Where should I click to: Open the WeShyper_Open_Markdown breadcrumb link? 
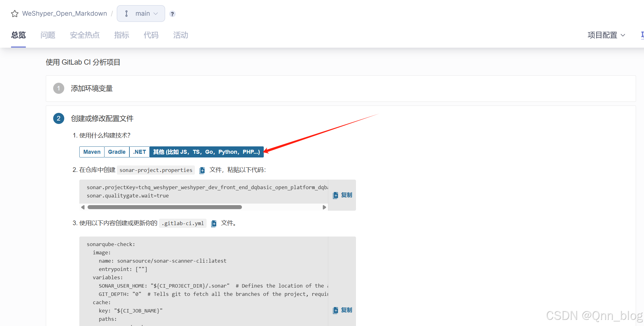65,13
